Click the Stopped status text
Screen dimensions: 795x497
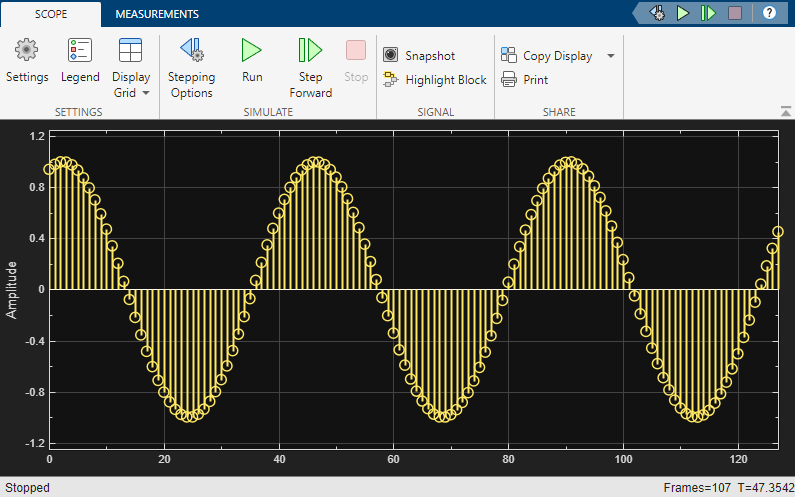pos(27,488)
